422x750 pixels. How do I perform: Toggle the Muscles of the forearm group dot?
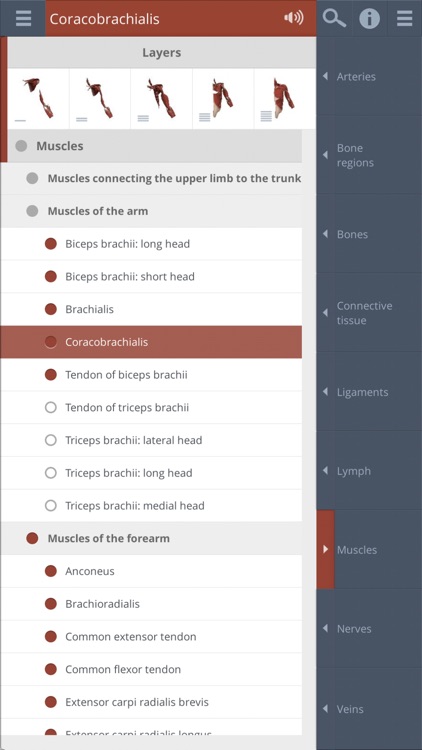point(32,538)
